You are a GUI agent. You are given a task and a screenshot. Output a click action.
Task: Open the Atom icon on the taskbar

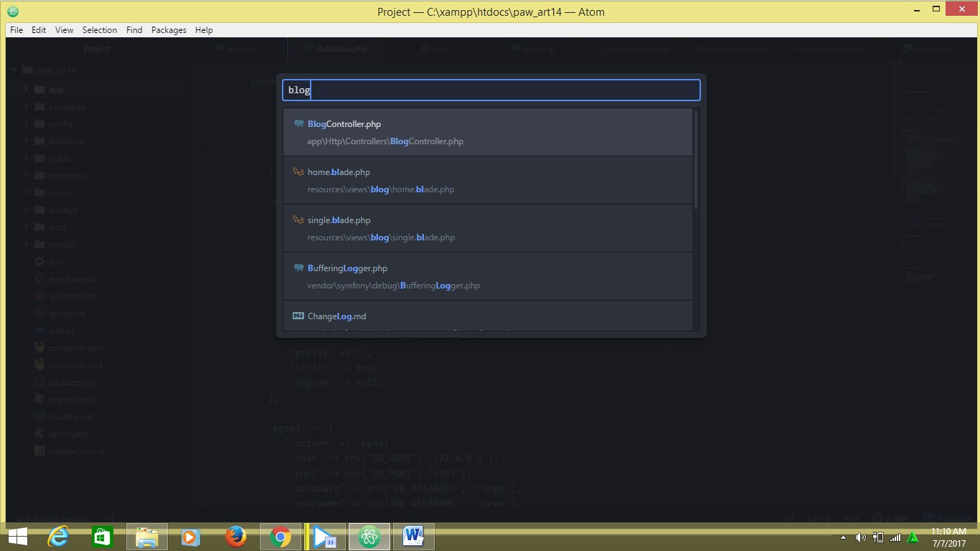[x=369, y=536]
